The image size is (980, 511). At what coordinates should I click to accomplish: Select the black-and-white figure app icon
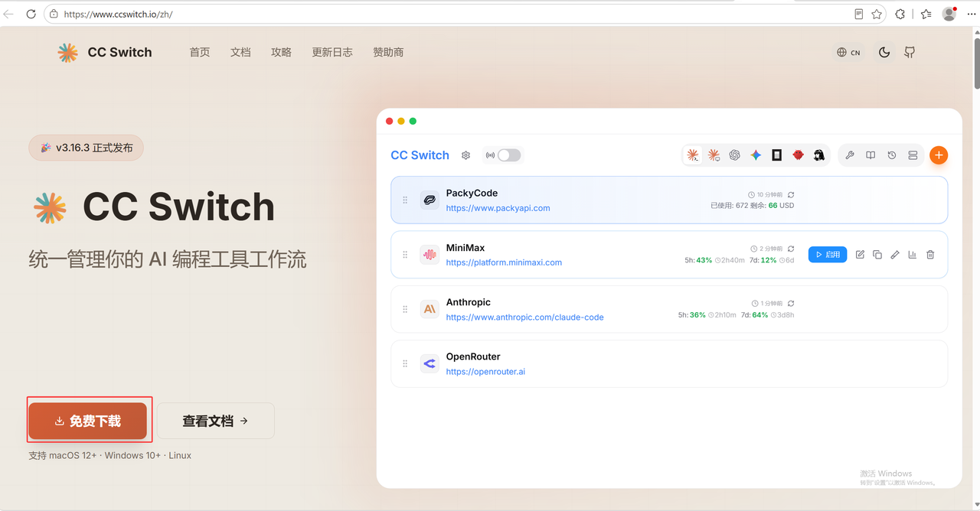point(819,155)
